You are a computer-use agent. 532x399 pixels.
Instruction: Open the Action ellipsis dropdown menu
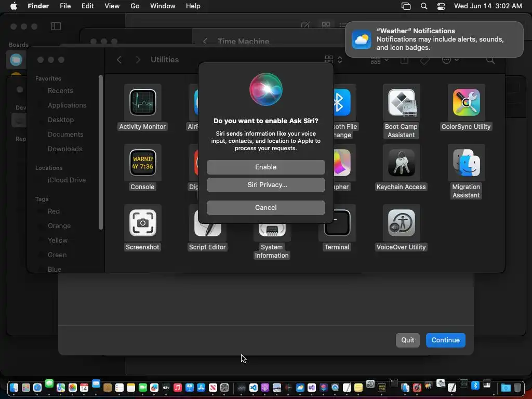[x=450, y=60]
